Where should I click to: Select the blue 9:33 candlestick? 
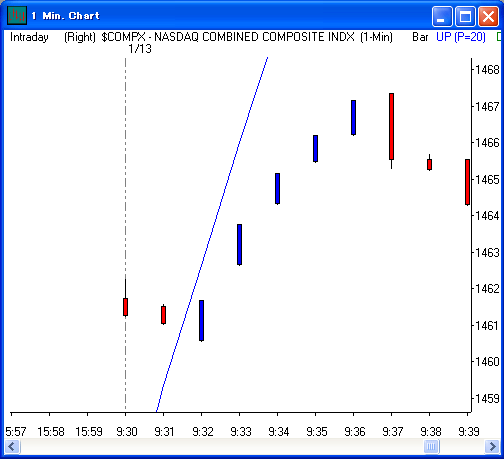(239, 244)
